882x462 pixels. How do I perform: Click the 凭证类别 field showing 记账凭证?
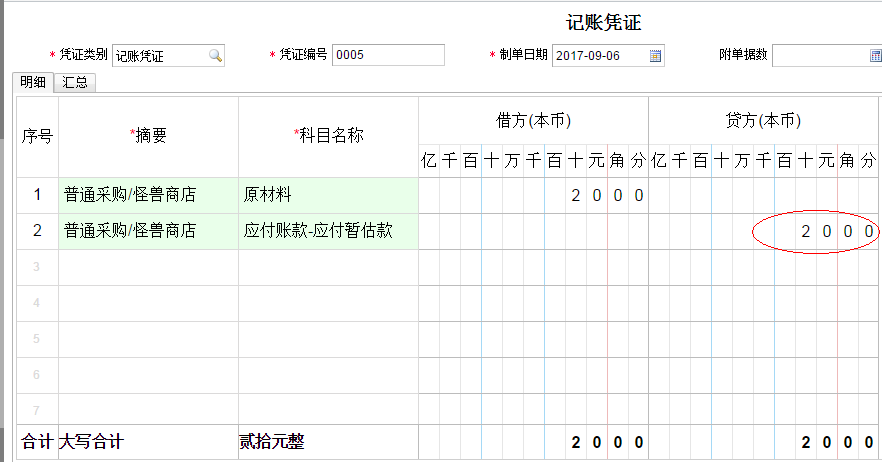[160, 56]
